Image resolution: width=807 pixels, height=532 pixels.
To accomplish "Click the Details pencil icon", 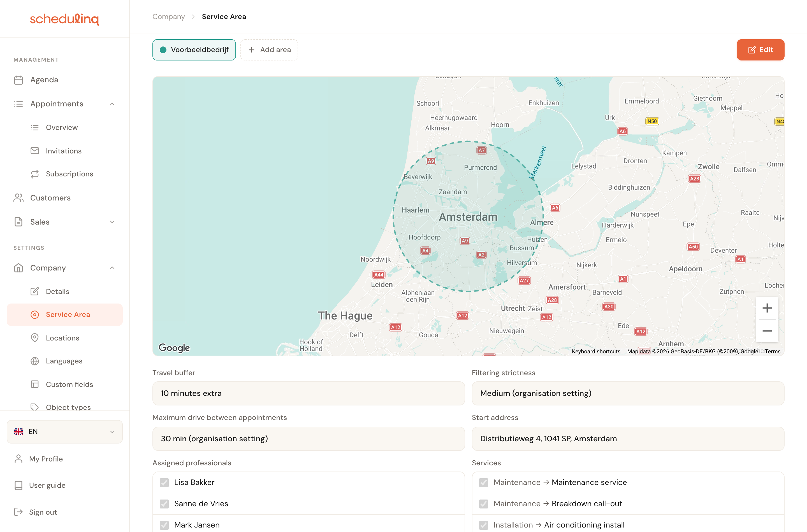I will click(35, 291).
